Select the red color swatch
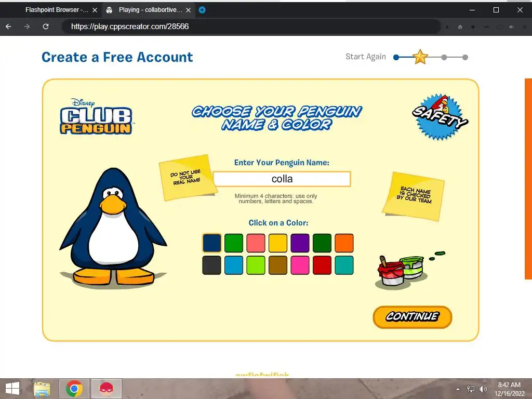This screenshot has height=399, width=532. (x=322, y=265)
